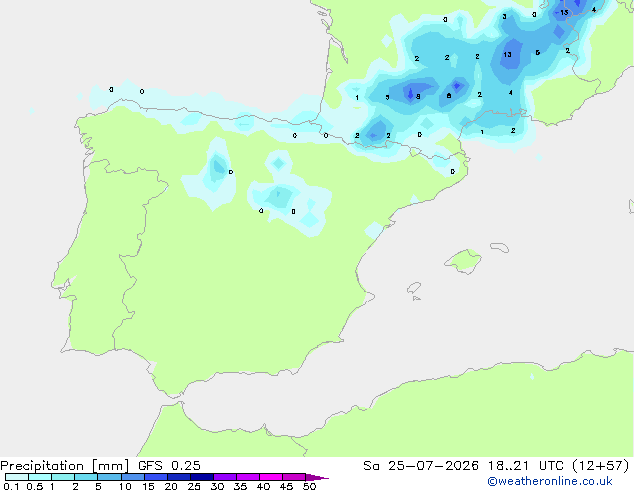Click the 'GFS 0.25' model label
This screenshot has height=490, width=634.
[169, 466]
